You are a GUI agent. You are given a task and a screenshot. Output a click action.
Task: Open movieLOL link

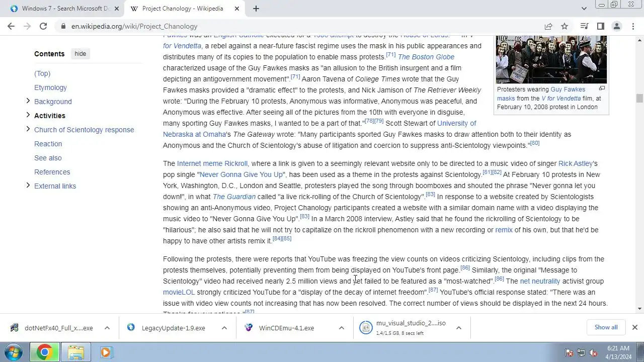pos(179,292)
